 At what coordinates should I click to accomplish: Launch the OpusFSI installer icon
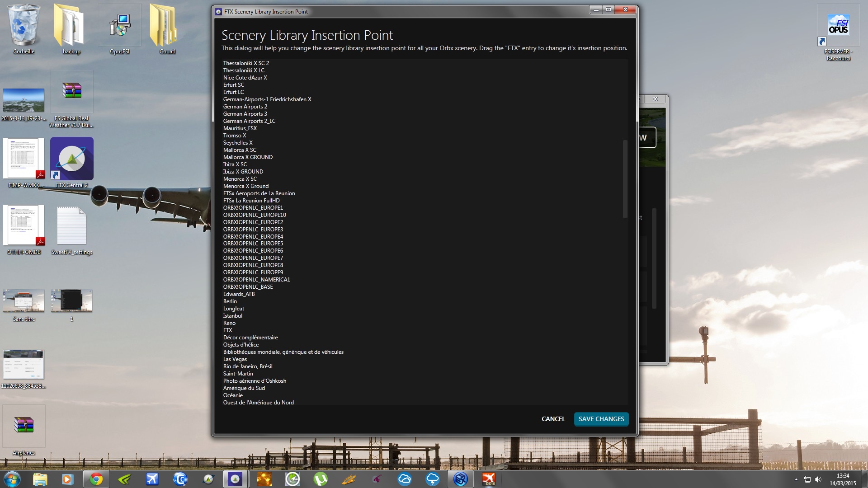(x=119, y=29)
